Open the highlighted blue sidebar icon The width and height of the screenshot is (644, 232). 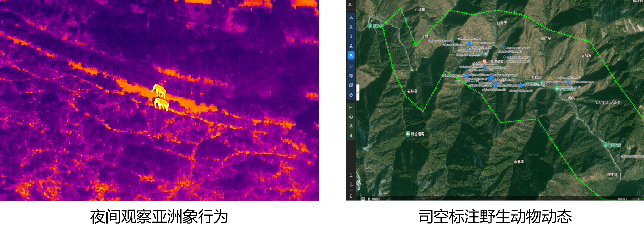[351, 55]
